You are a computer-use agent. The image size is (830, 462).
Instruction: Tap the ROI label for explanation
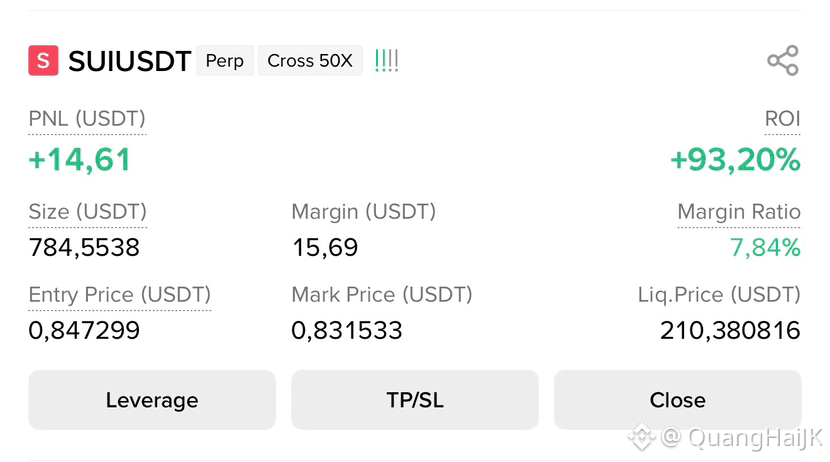pyautogui.click(x=782, y=119)
